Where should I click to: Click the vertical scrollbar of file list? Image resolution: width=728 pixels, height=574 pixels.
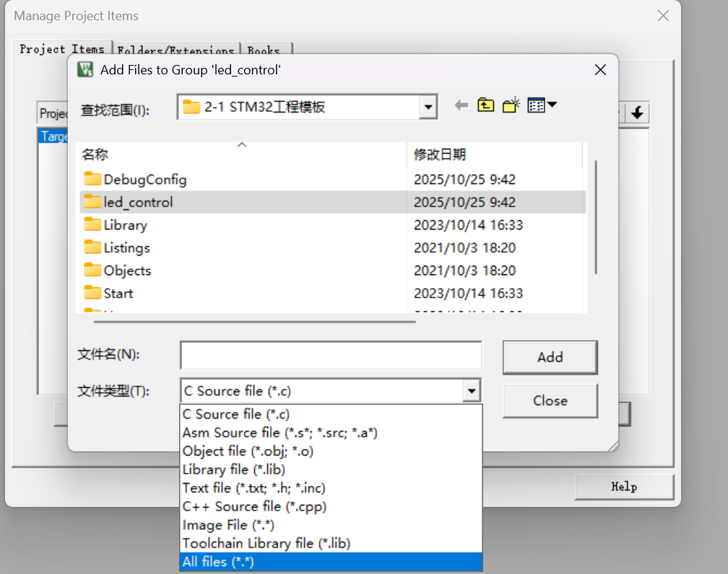pyautogui.click(x=596, y=217)
